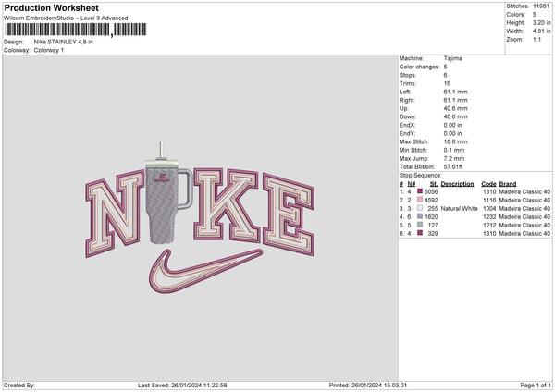
Task: Click the Max Jump value 7.2 mm
Action: [x=454, y=158]
